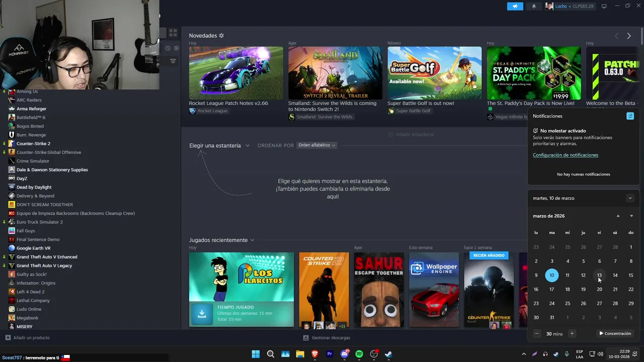The image size is (644, 362).
Task: Expand the Jugados recientemente shelf dropdown
Action: pos(222,240)
